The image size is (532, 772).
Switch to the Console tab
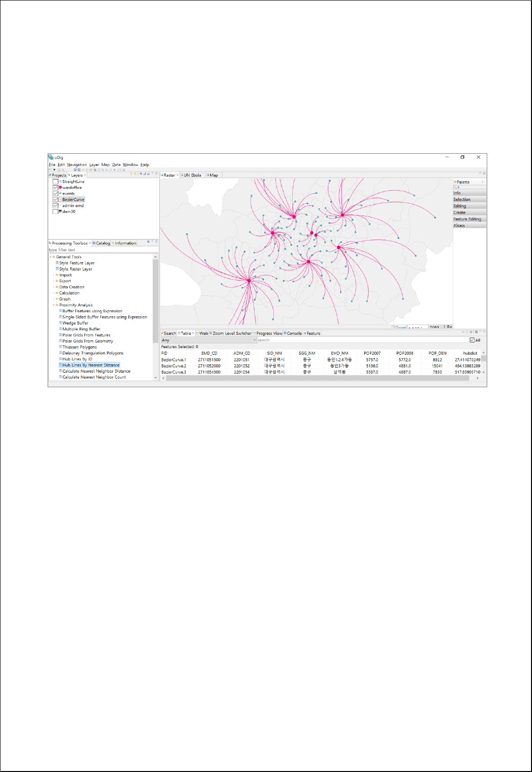point(293,333)
